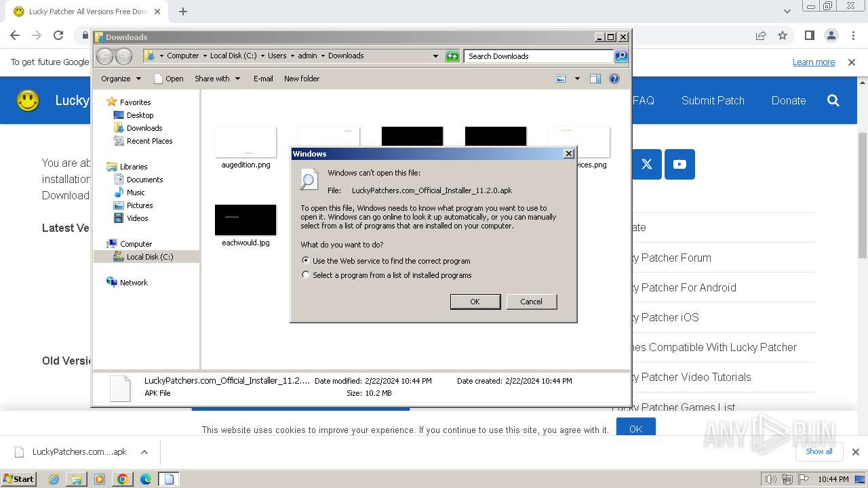The image size is (868, 488).
Task: Click Show all downloads button
Action: click(x=819, y=451)
